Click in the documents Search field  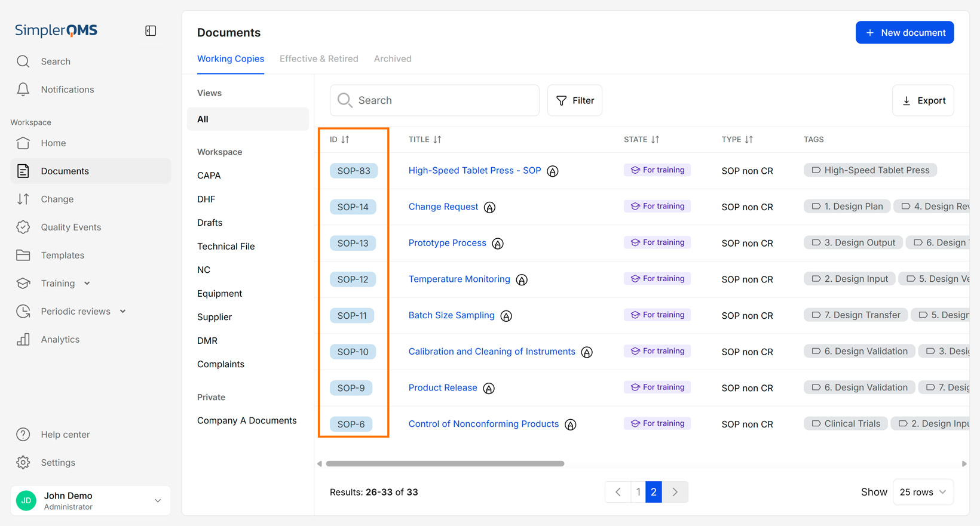point(434,101)
